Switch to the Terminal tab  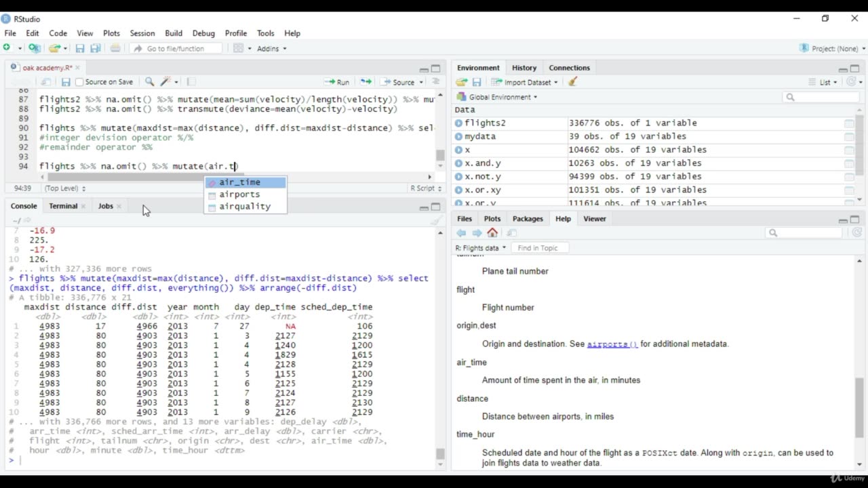(x=63, y=206)
